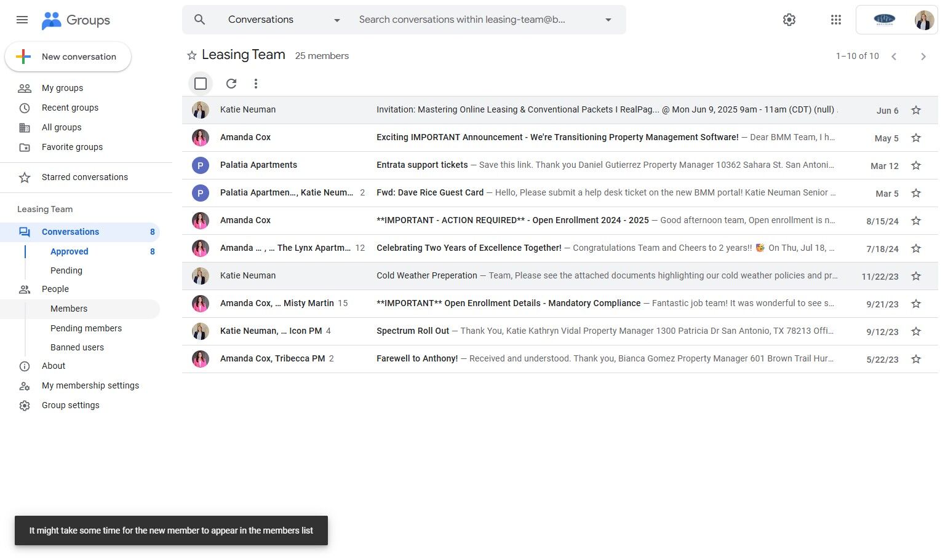Click the New conversation button

(x=68, y=57)
